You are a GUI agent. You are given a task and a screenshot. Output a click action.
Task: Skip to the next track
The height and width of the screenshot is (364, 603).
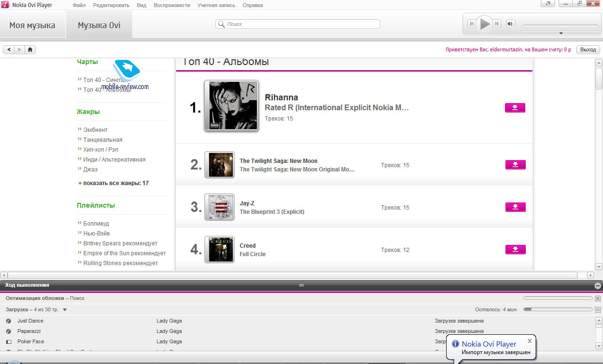497,24
